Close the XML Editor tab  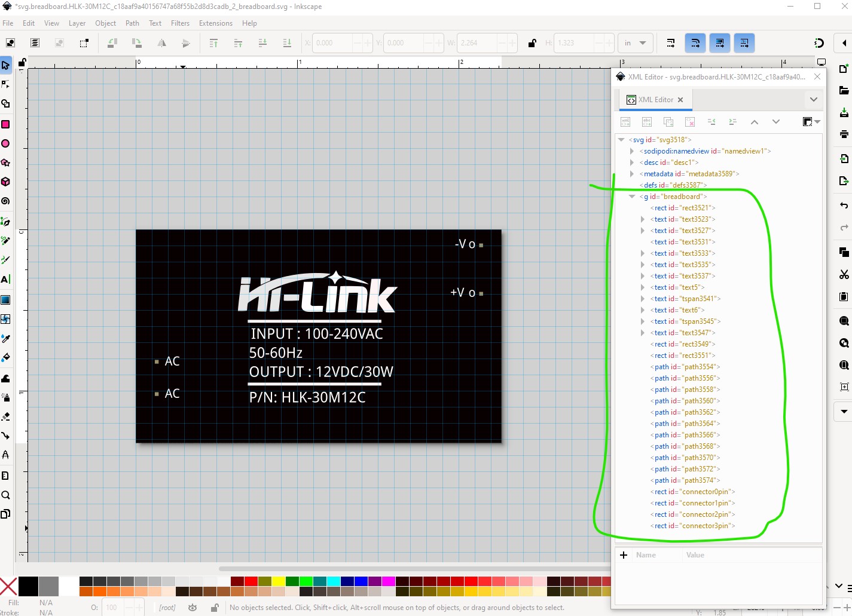(x=680, y=100)
